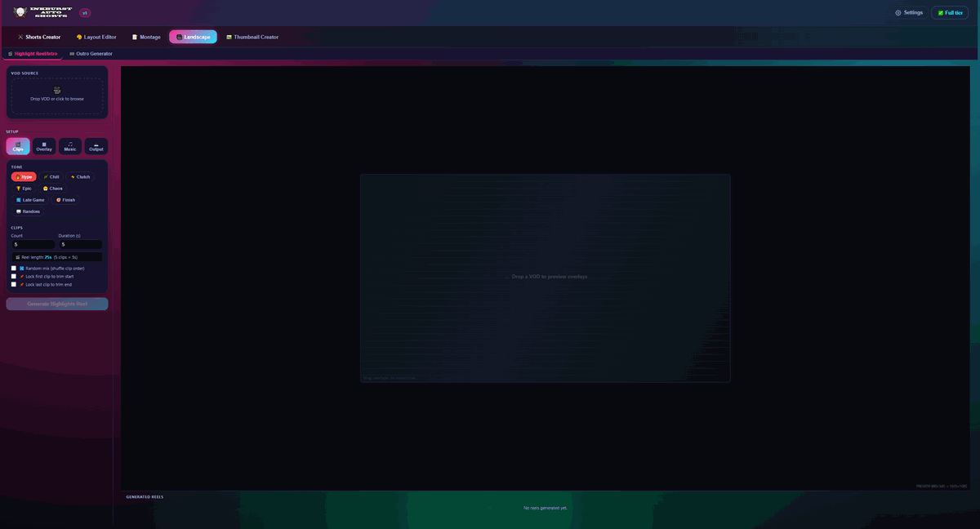This screenshot has height=529, width=980.
Task: Choose the Hype tone
Action: (x=24, y=177)
